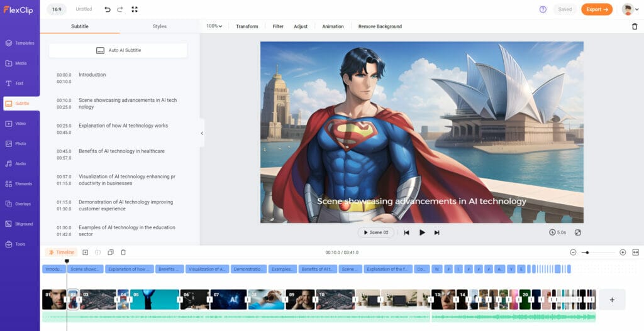Open the 5.0s scene duration control
The height and width of the screenshot is (331, 644).
pos(558,232)
